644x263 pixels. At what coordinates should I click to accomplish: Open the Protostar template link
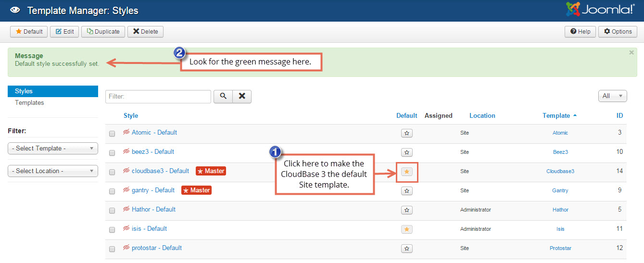560,249
